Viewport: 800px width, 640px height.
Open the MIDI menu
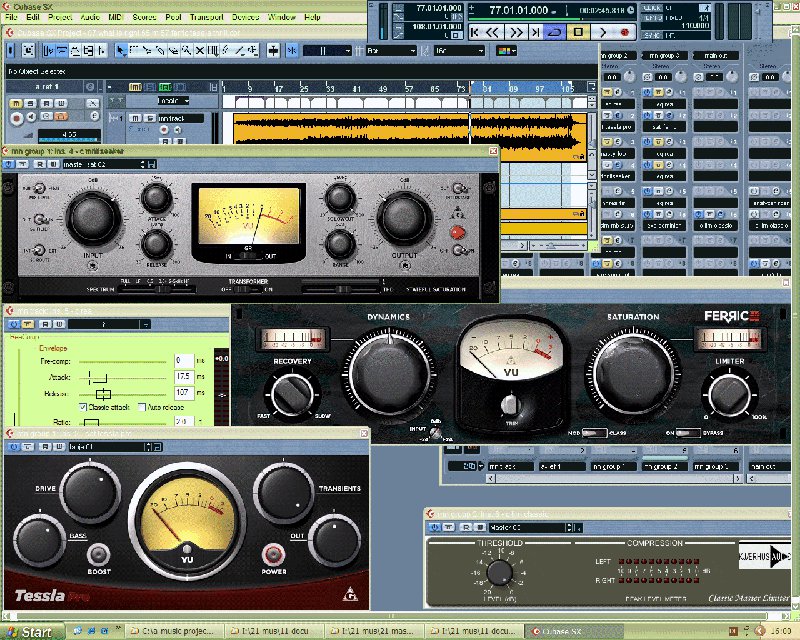pos(115,17)
